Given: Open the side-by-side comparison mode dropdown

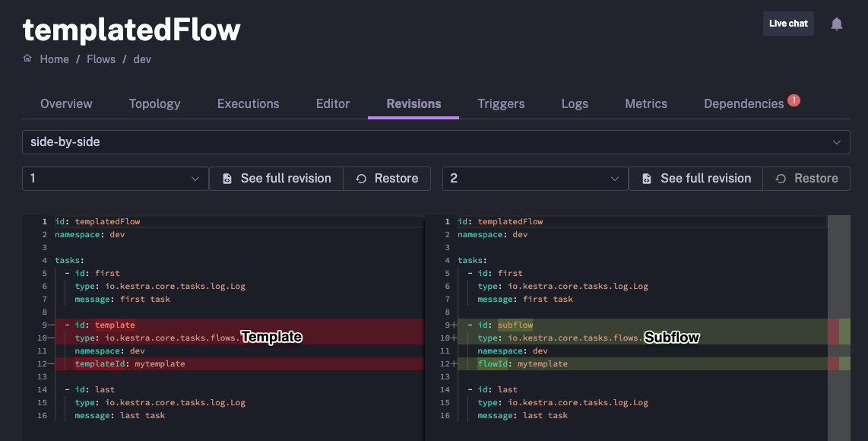Looking at the screenshot, I should pos(434,141).
